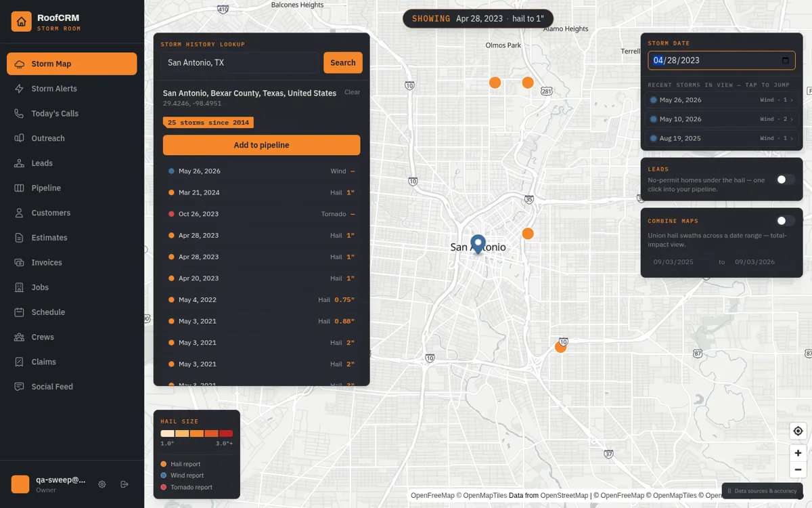This screenshot has height=508, width=812.
Task: Click the hail marker near Olmos Park
Action: 495,83
